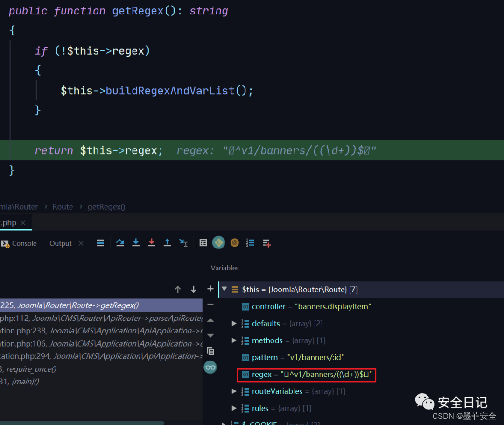Image resolution: width=504 pixels, height=425 pixels.
Task: Open the Evaluate Expression calculator icon
Action: (203, 243)
